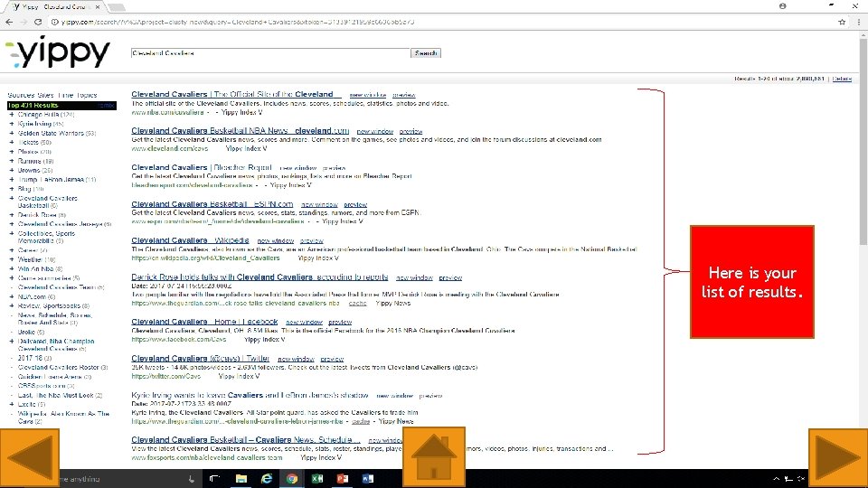
Task: Click preview for the ESPN.com result
Action: point(355,205)
